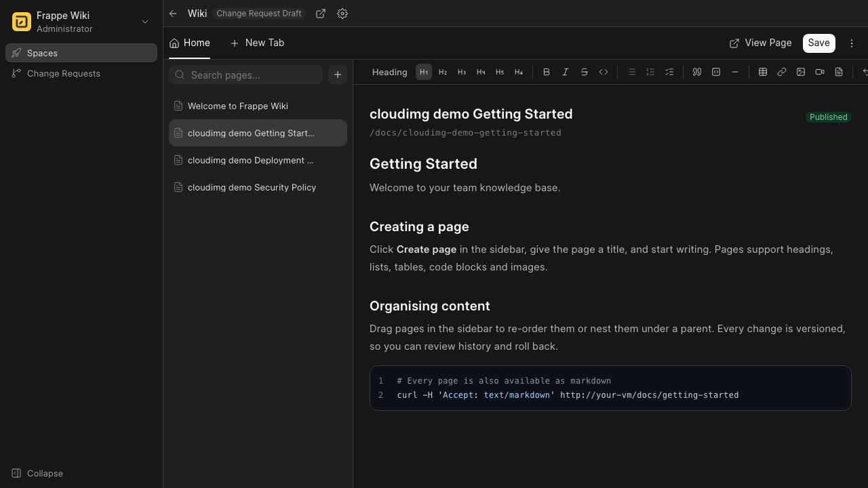Open the three-dot more options menu

(852, 43)
